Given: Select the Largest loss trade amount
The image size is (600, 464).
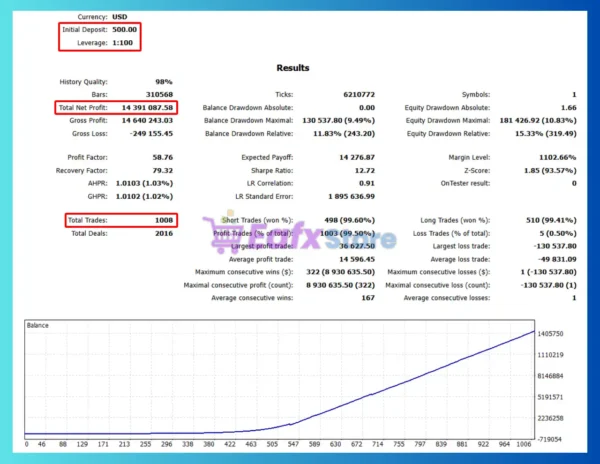Looking at the screenshot, I should (555, 246).
